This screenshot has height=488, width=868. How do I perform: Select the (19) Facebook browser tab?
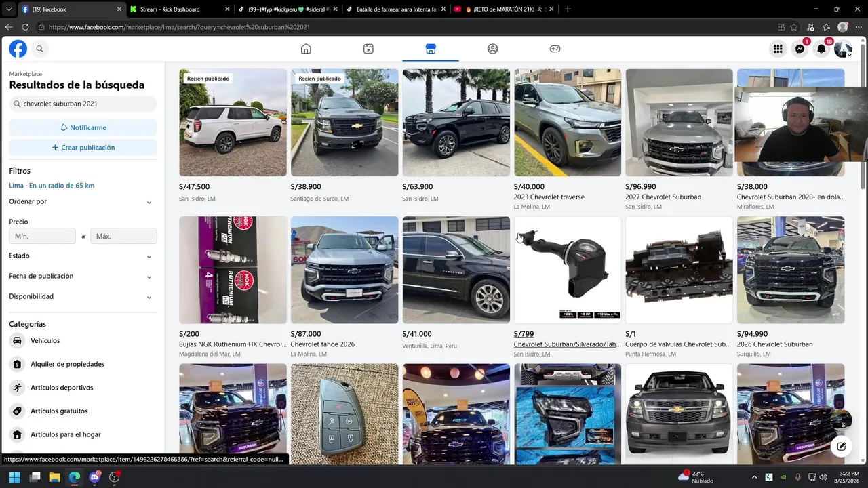click(71, 9)
